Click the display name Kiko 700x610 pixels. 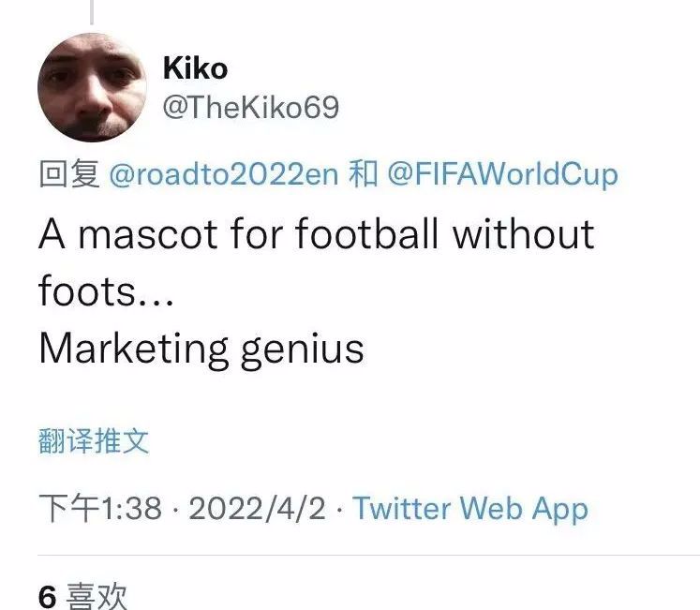196,68
